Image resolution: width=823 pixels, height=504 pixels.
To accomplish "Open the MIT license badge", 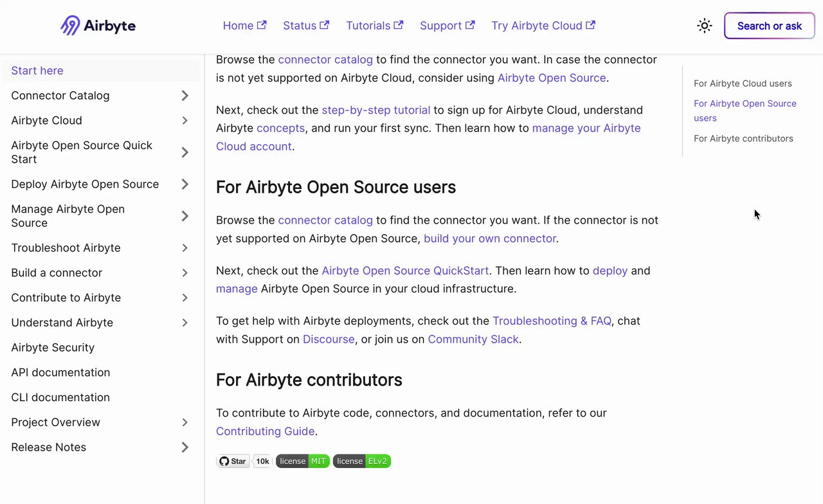I will coord(303,461).
